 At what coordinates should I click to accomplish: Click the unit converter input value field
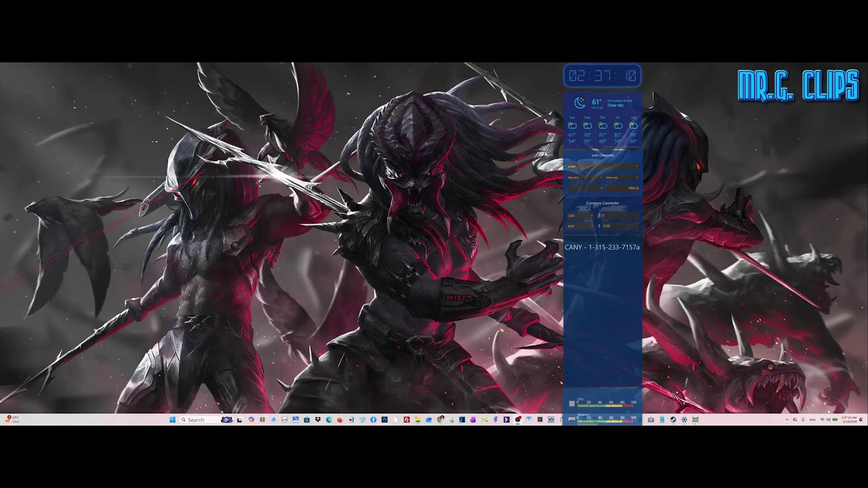tap(585, 188)
